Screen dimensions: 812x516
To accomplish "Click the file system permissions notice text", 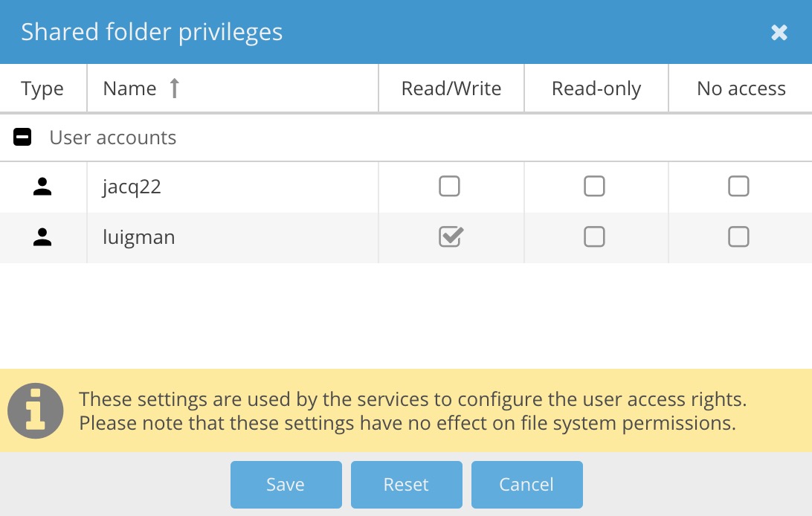I will pyautogui.click(x=412, y=411).
